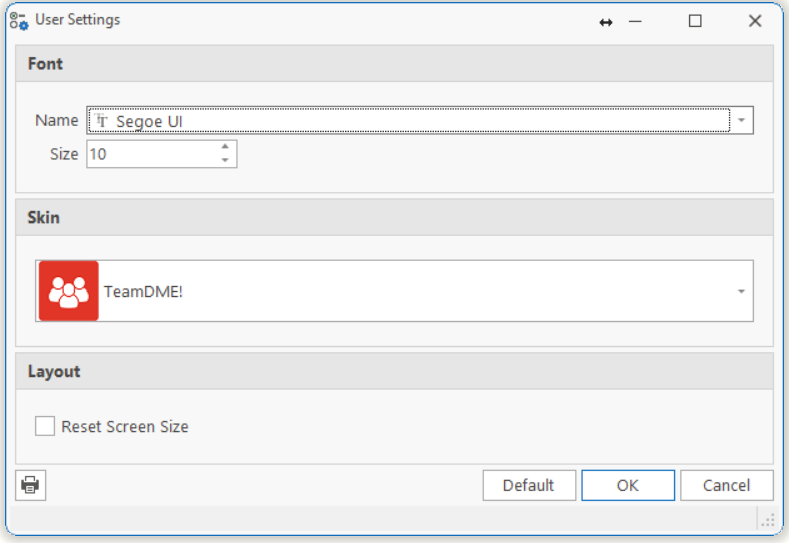Increase font size with up arrow

coord(225,147)
